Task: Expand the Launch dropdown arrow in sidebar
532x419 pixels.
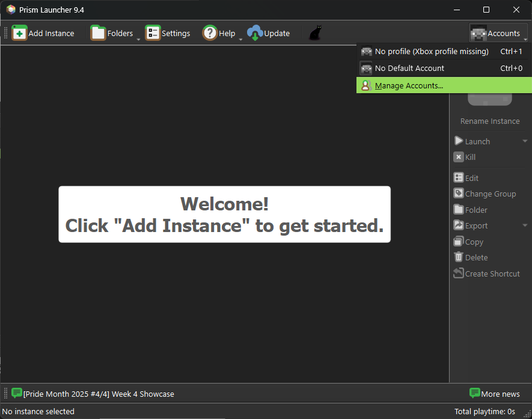Action: tap(524, 141)
